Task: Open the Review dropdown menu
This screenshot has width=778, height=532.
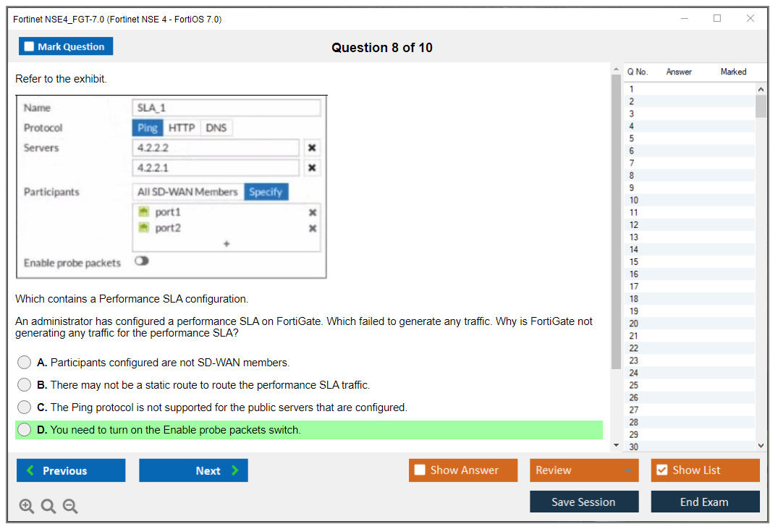Action: point(584,470)
